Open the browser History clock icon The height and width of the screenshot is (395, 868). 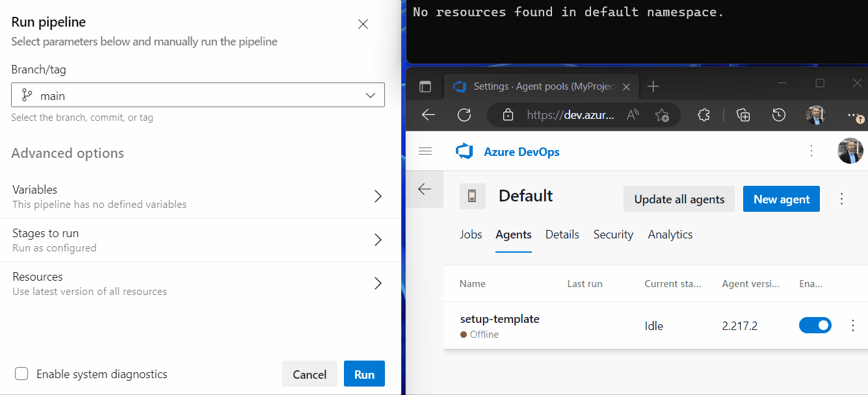(779, 115)
